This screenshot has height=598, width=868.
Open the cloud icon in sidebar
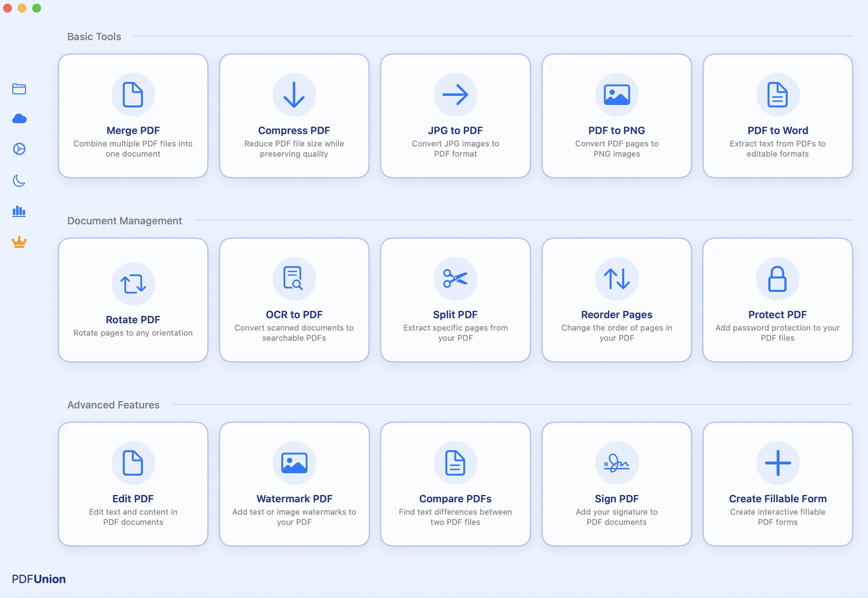(19, 119)
